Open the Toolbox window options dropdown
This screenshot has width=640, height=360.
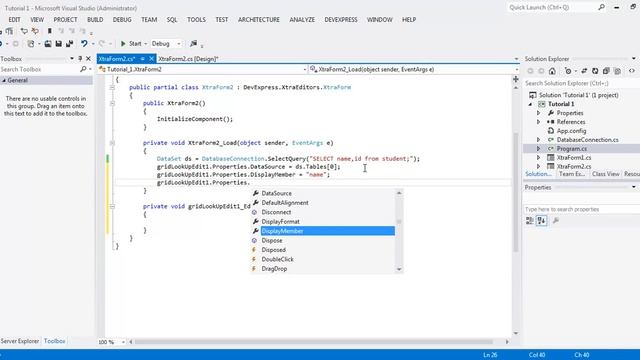pyautogui.click(x=72, y=59)
